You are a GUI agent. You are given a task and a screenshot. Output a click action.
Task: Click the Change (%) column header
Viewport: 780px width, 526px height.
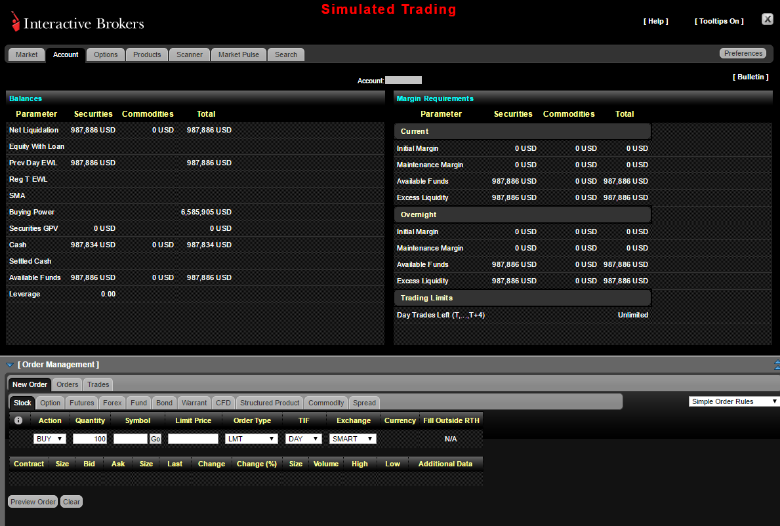(x=257, y=464)
